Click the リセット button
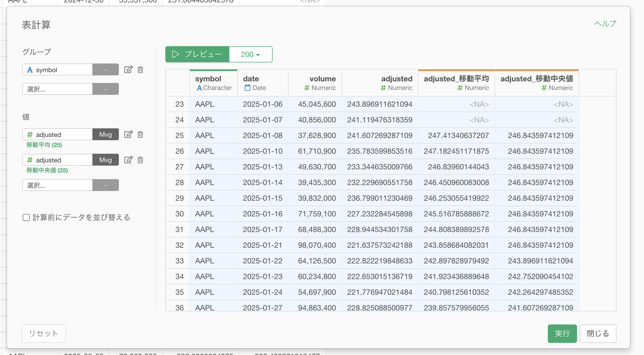 (x=44, y=333)
